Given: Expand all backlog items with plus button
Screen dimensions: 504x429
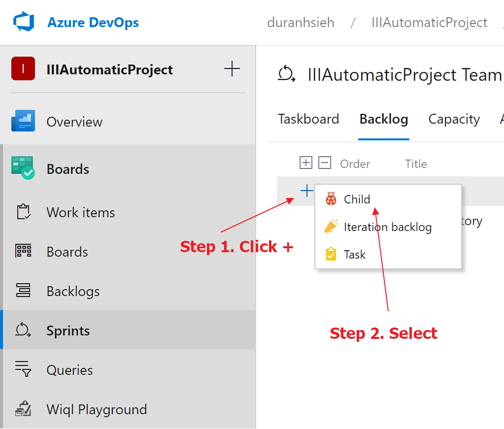Looking at the screenshot, I should pos(305,163).
